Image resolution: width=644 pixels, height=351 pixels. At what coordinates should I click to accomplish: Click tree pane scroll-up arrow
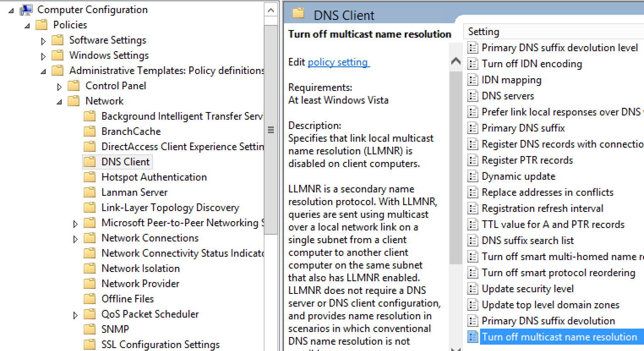tap(271, 10)
